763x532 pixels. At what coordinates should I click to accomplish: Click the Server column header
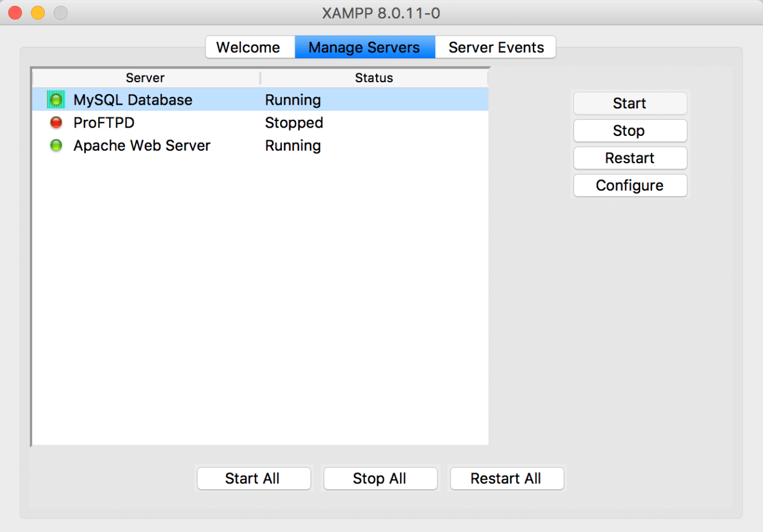tap(145, 77)
